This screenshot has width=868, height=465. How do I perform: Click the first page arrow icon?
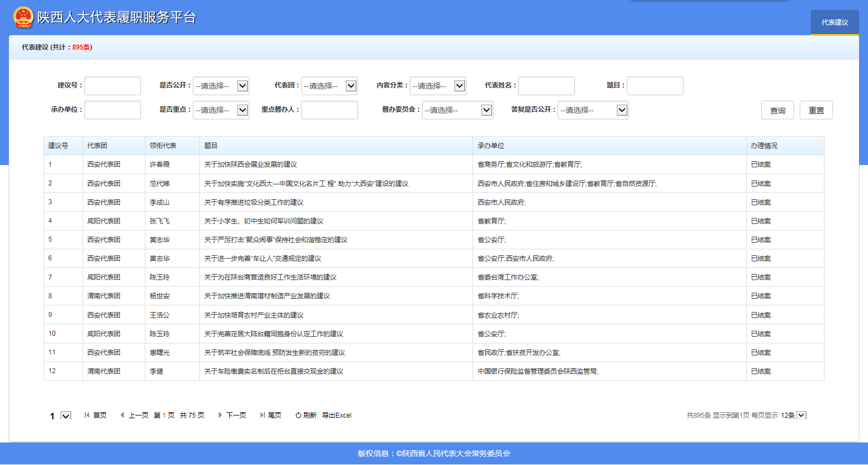tap(87, 415)
